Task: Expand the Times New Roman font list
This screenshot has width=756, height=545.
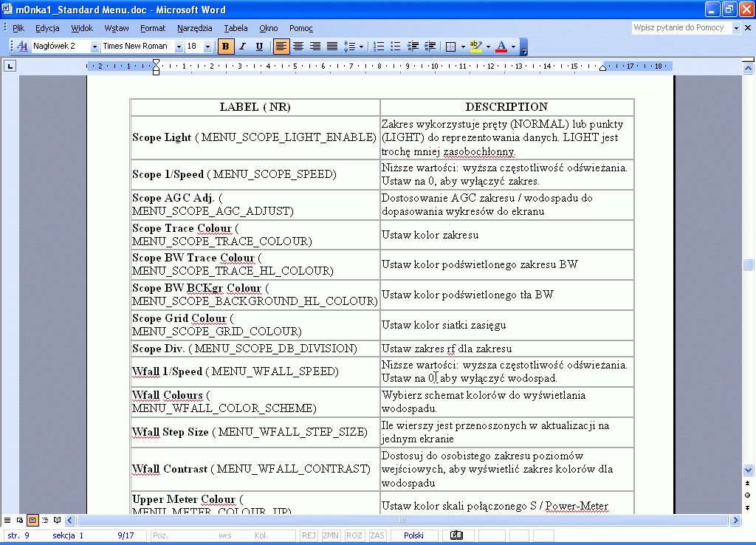Action: tap(179, 47)
